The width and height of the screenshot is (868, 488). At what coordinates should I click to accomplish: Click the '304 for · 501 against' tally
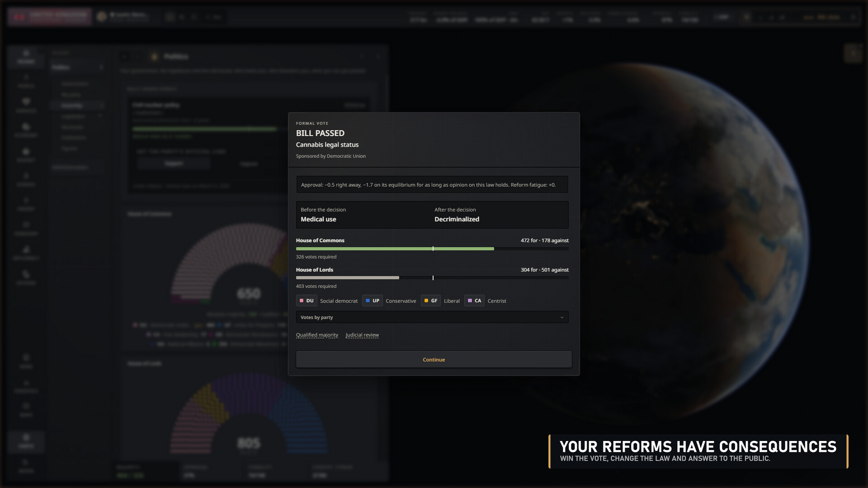pyautogui.click(x=544, y=270)
